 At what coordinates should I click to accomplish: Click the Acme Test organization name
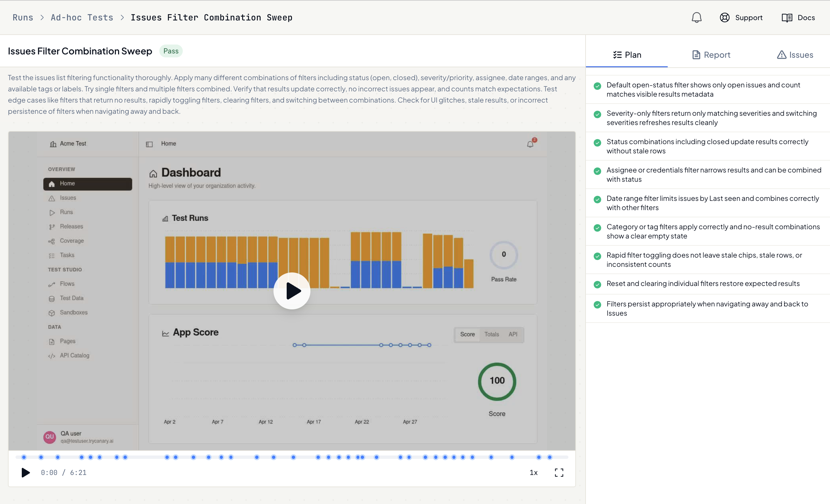point(73,143)
